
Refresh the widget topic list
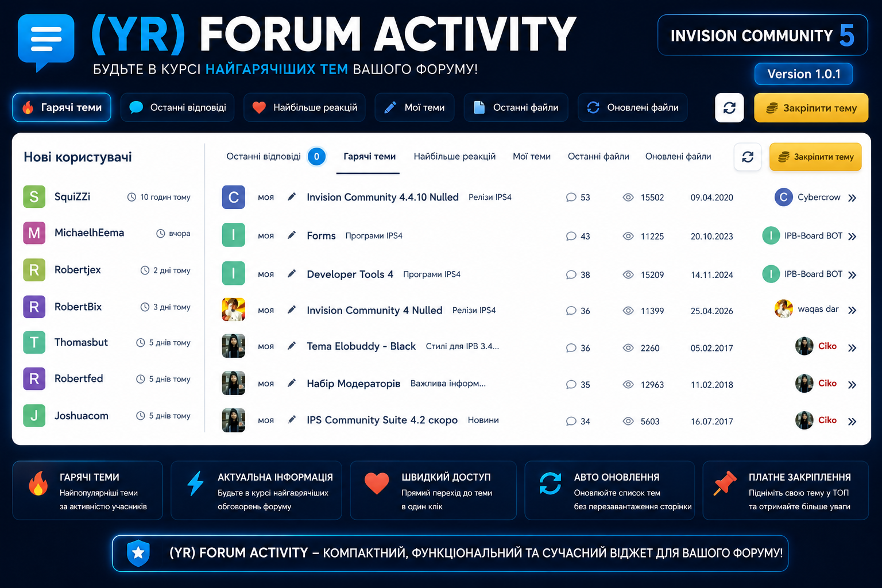[748, 157]
